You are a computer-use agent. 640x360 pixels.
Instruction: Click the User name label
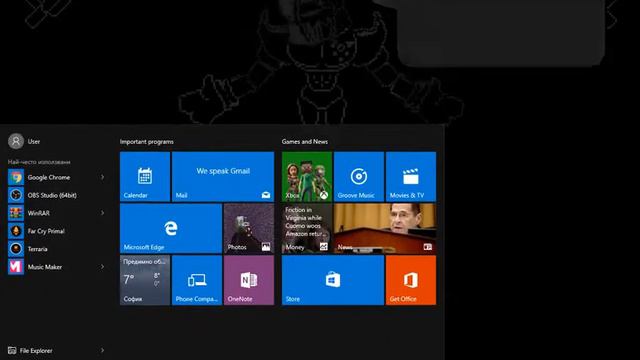tap(34, 142)
